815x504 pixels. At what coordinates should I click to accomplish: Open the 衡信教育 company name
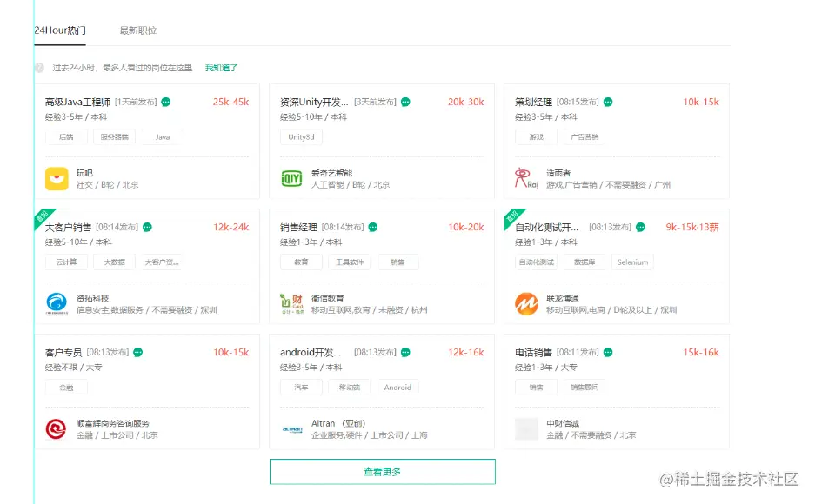[327, 298]
